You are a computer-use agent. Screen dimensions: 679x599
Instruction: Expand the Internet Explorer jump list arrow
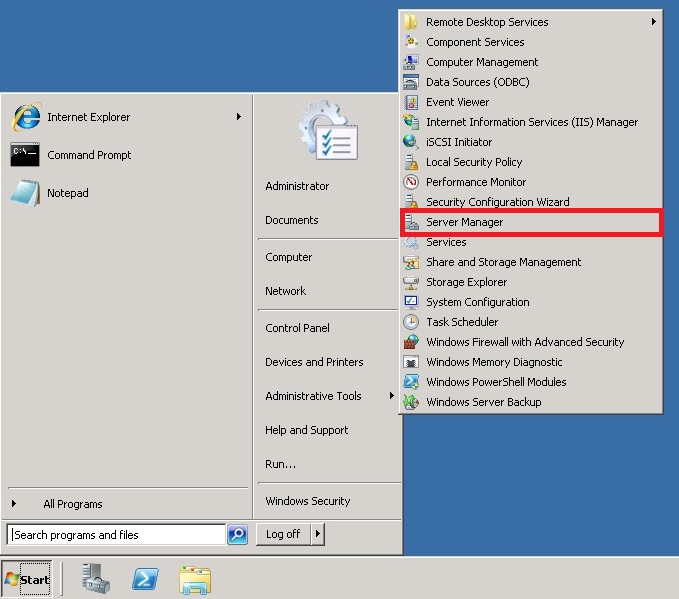click(x=239, y=117)
